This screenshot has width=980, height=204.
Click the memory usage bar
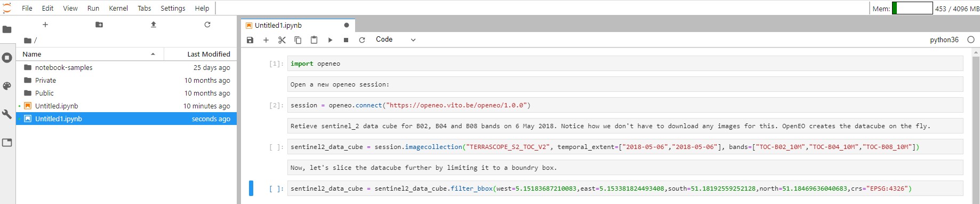pos(912,8)
